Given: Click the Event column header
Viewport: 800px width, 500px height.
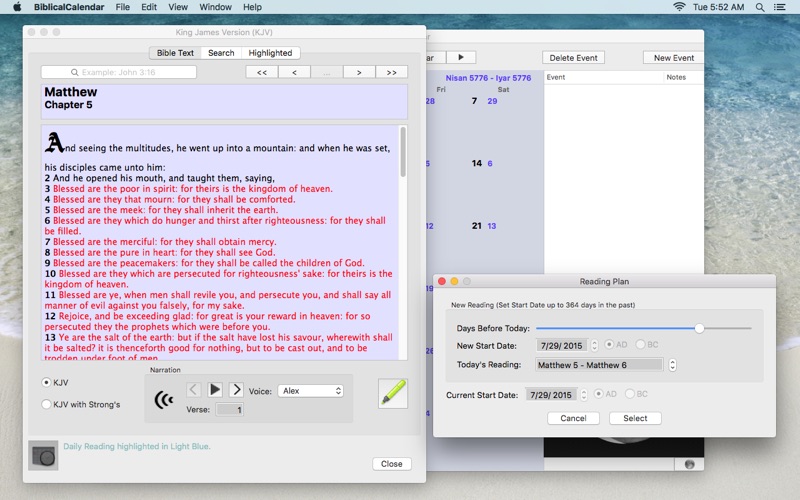Looking at the screenshot, I should pyautogui.click(x=604, y=77).
